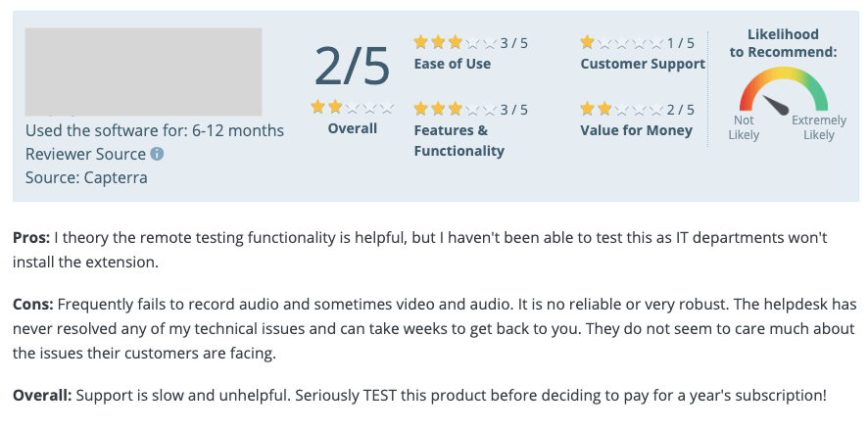Image resolution: width=868 pixels, height=431 pixels.
Task: Click the Ease of Use label
Action: click(x=453, y=64)
